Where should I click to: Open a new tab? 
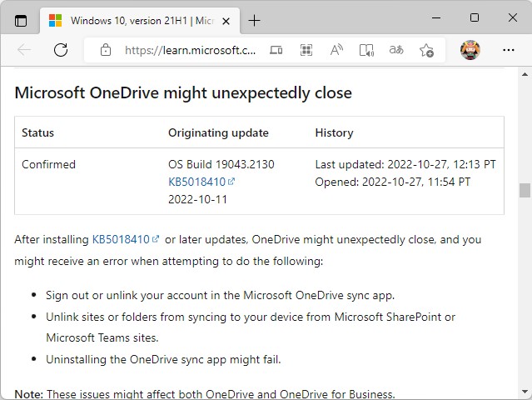click(255, 20)
